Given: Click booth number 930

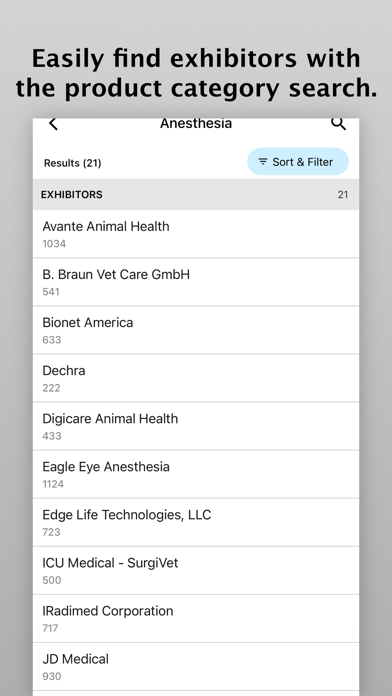Looking at the screenshot, I should (51, 676).
